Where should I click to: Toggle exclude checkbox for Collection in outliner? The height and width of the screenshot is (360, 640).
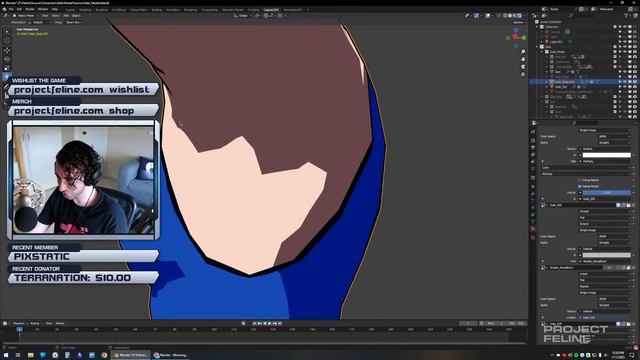615,27
